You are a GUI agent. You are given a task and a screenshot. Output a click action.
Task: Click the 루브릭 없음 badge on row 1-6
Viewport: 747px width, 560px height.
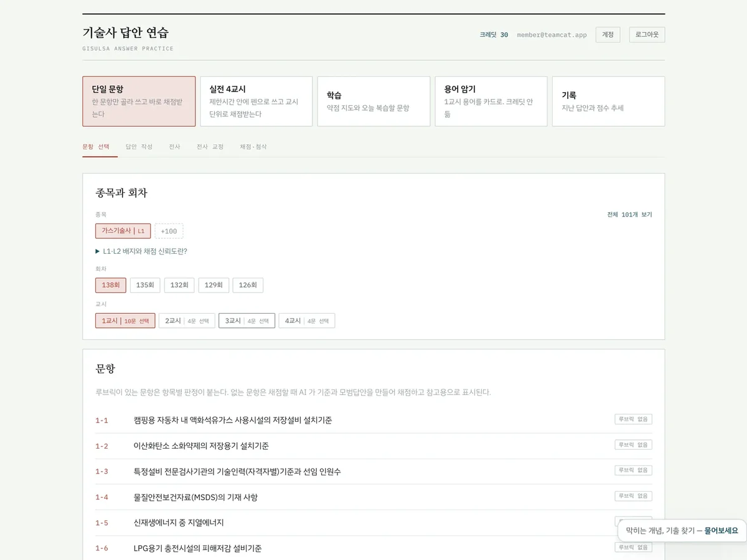coord(634,548)
